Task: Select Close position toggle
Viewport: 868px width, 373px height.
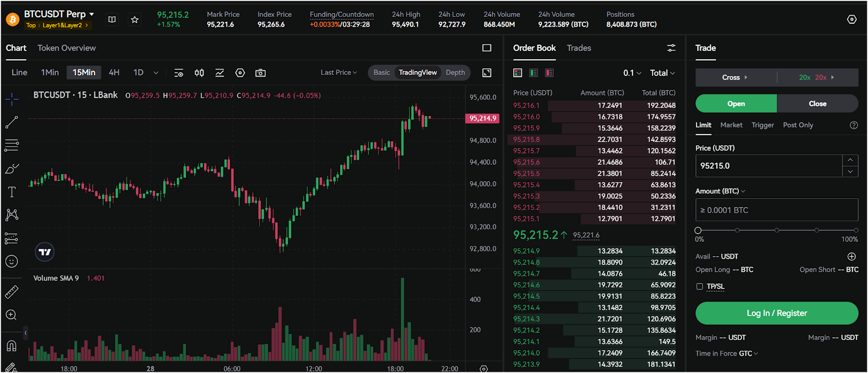Action: click(818, 104)
